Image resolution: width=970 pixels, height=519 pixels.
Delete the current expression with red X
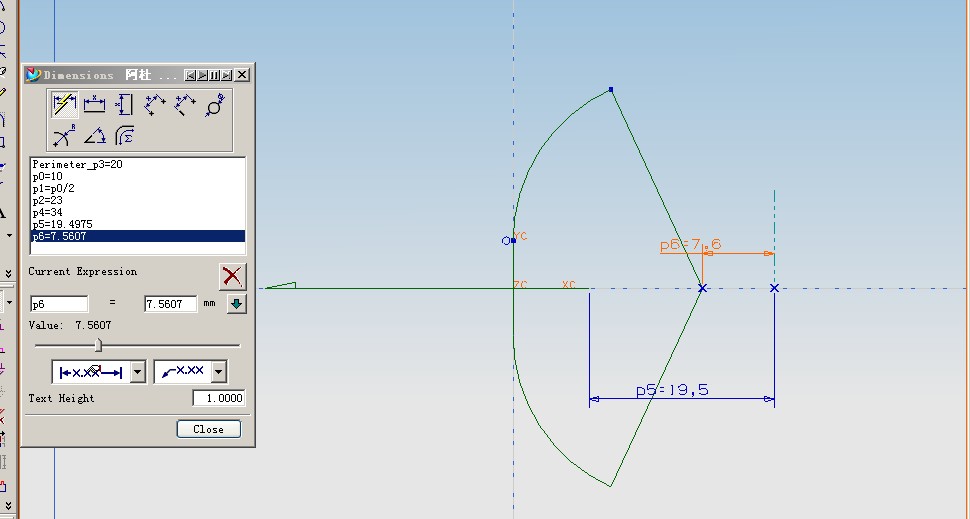[232, 276]
